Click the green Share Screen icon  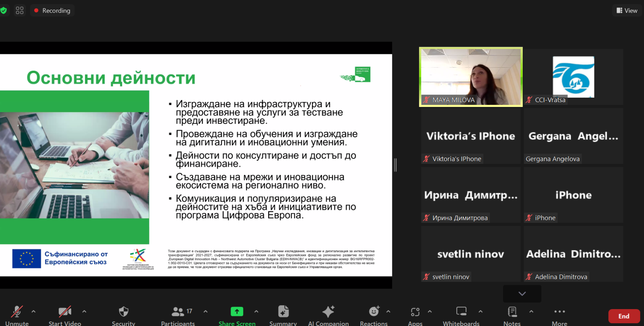click(x=237, y=312)
